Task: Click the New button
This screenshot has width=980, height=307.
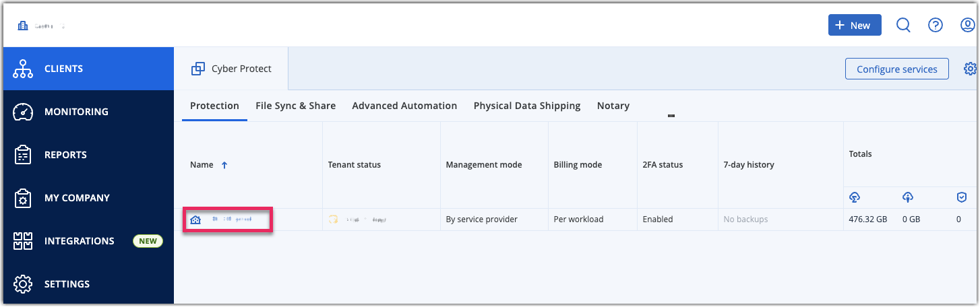Action: [x=855, y=25]
